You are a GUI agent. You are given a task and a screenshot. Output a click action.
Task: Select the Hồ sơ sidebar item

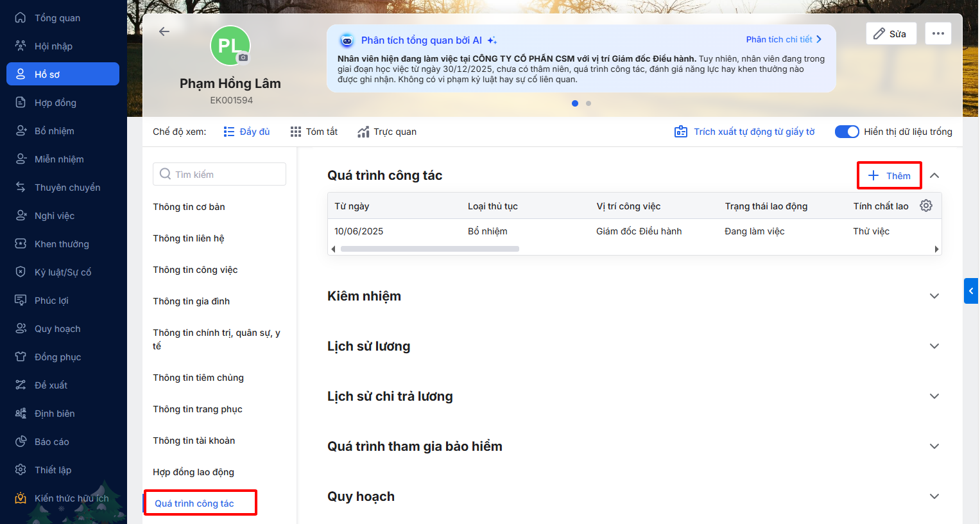(63, 74)
